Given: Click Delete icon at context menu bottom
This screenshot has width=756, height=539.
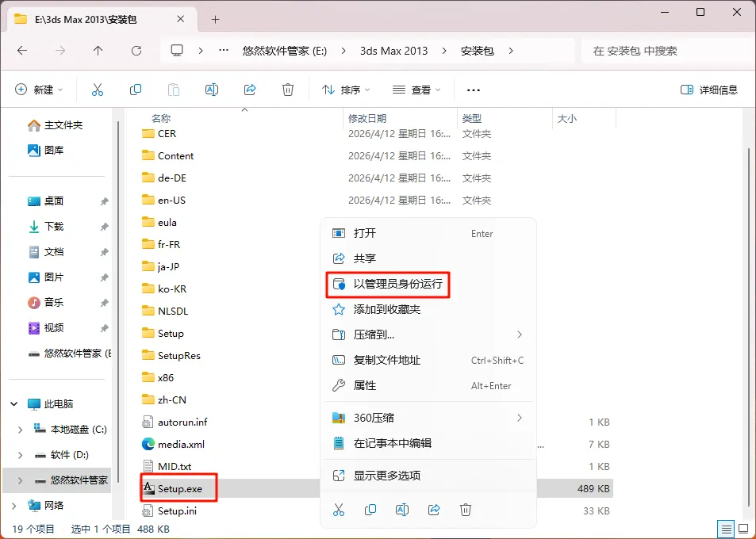Looking at the screenshot, I should point(466,510).
